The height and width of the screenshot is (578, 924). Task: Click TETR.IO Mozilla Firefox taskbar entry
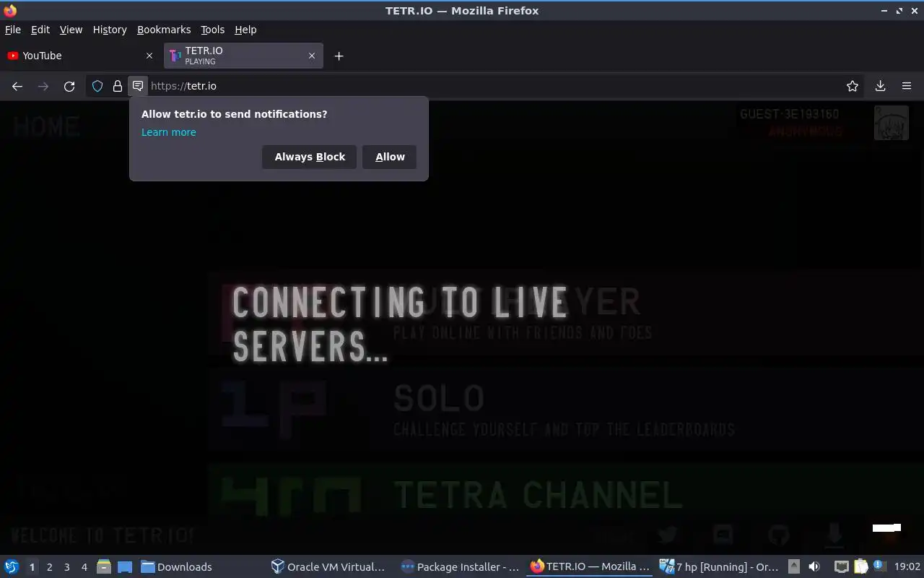(x=590, y=567)
